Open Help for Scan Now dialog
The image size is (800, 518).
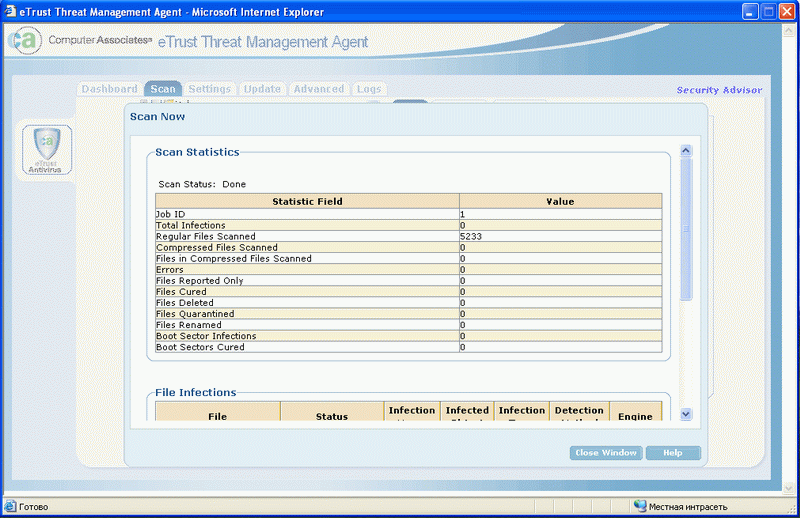point(673,453)
